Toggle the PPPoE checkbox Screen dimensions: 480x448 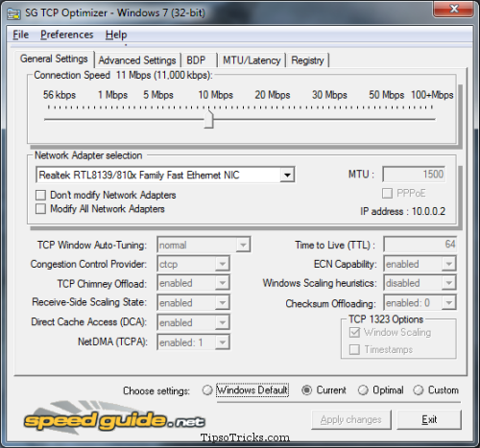pyautogui.click(x=387, y=193)
